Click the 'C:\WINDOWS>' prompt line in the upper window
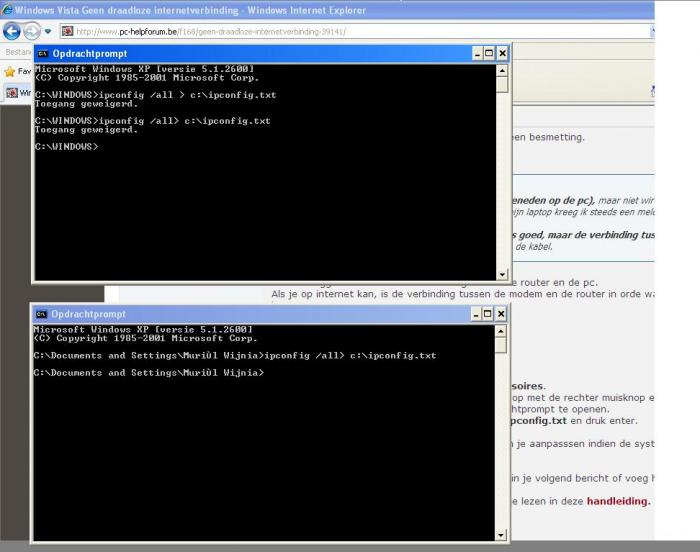700x552 pixels. click(67, 147)
